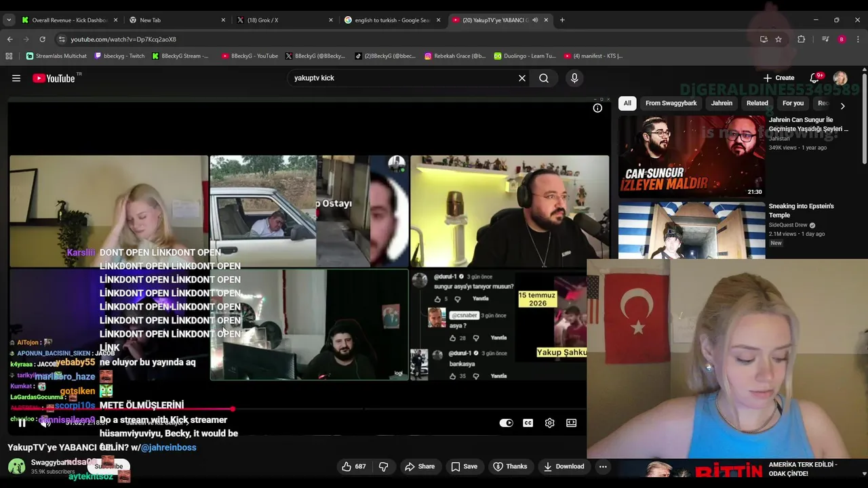Open more actions ellipsis below video
Screen dimensions: 868x488
click(603, 466)
